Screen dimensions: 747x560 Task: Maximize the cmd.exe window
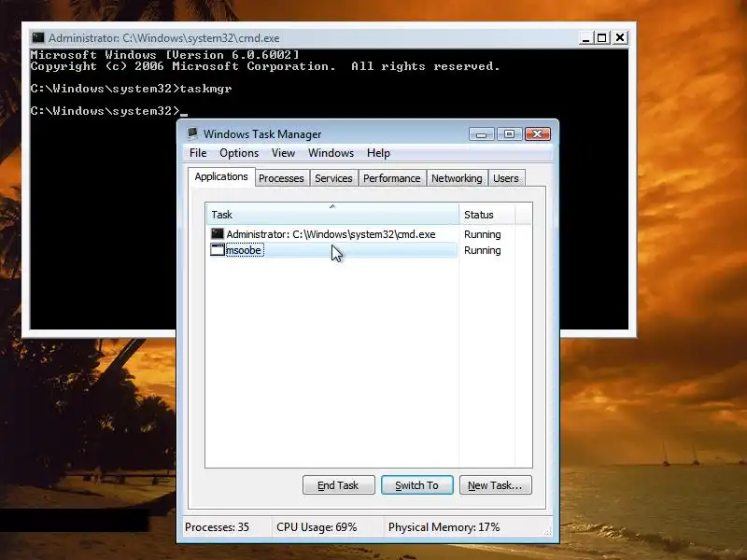pyautogui.click(x=602, y=38)
